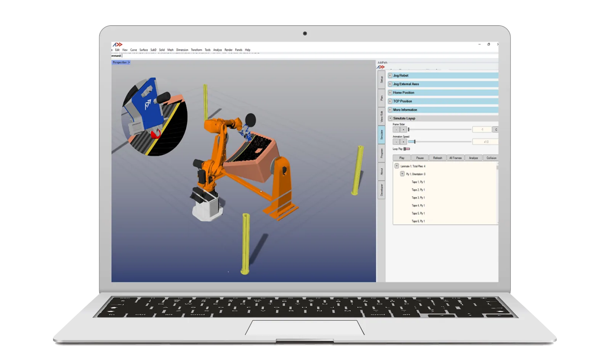Toggle the Loop Play switch

tap(407, 149)
